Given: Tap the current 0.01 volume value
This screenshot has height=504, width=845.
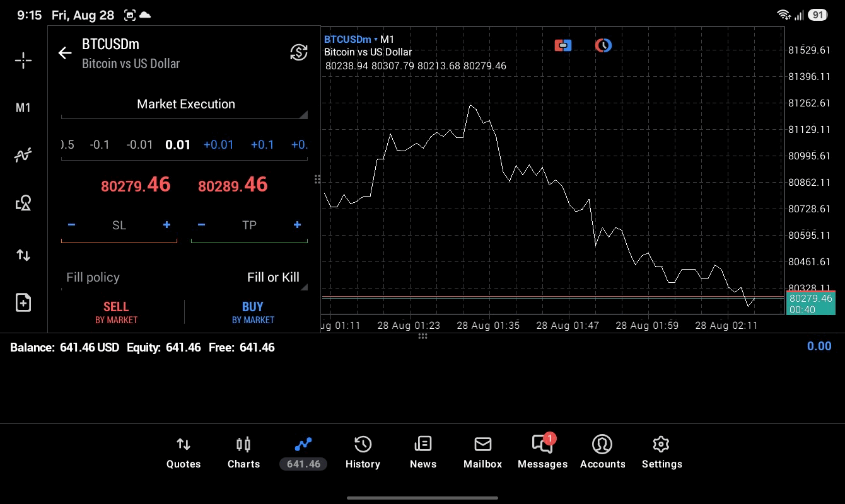Looking at the screenshot, I should 178,145.
